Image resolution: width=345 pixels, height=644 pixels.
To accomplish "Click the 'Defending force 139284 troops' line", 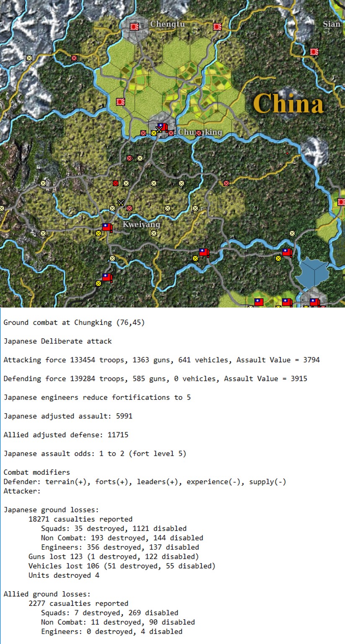I will click(x=155, y=379).
